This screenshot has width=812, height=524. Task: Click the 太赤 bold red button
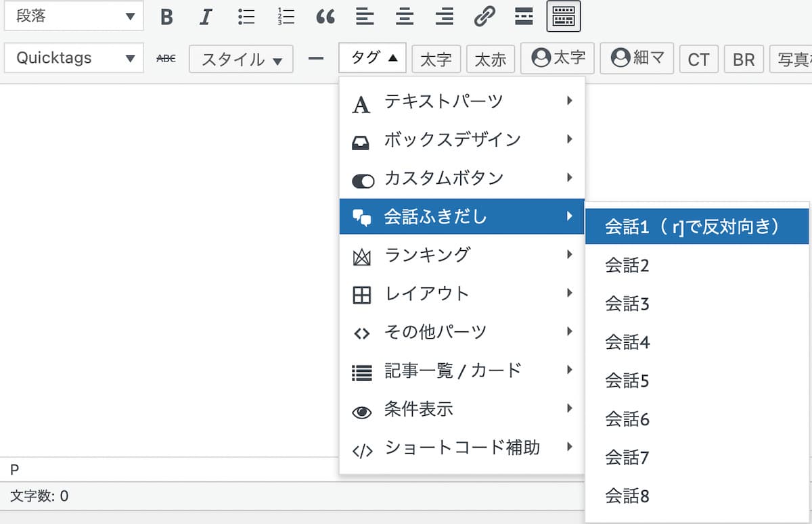(491, 59)
